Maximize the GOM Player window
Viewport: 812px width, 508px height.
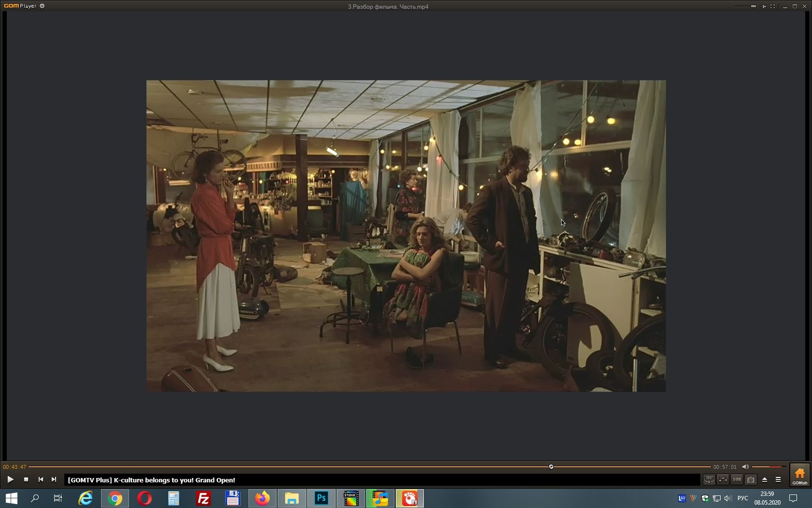(x=795, y=6)
